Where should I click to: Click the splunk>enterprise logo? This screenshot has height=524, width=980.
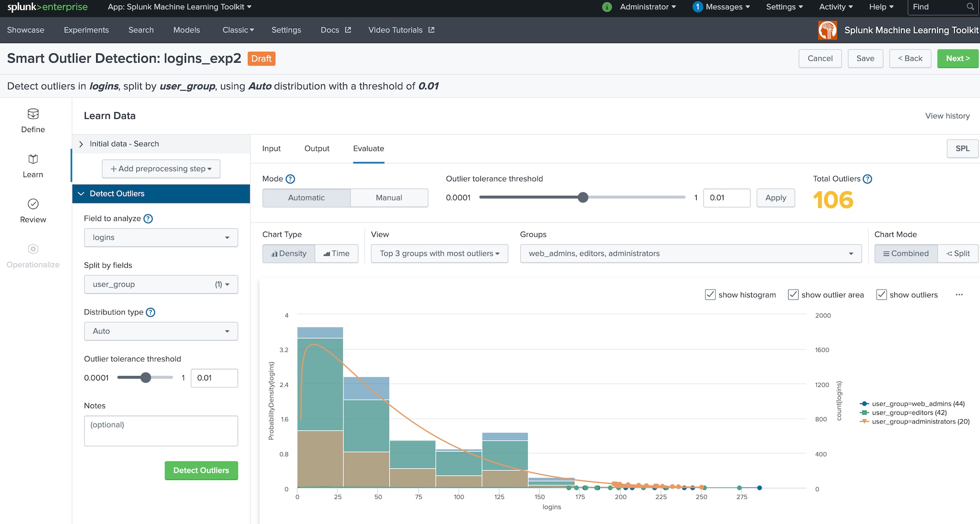(47, 7)
